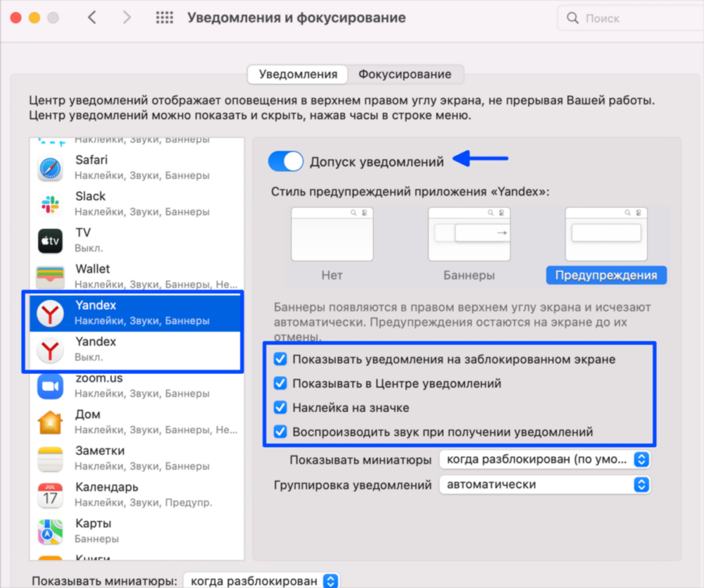Viewport: 704px width, 588px height.
Task: Uncheck Показывать уведомления на заблокированном экране
Action: coord(281,359)
